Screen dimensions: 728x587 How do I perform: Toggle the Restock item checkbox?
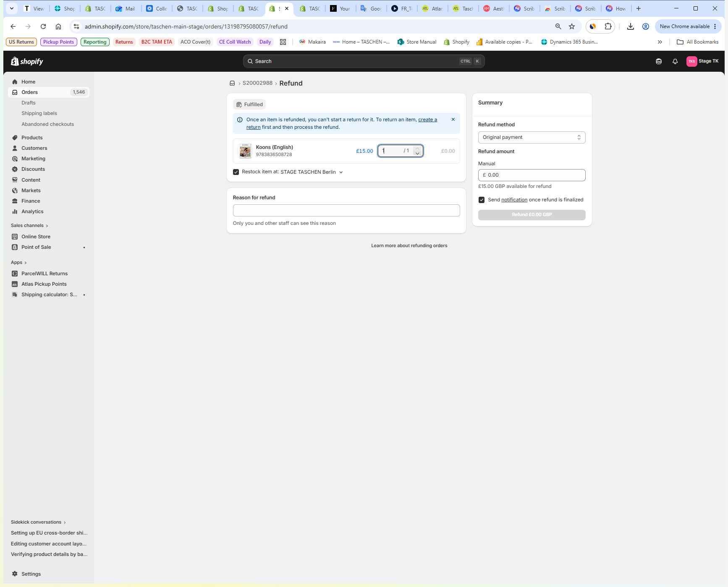tap(236, 172)
